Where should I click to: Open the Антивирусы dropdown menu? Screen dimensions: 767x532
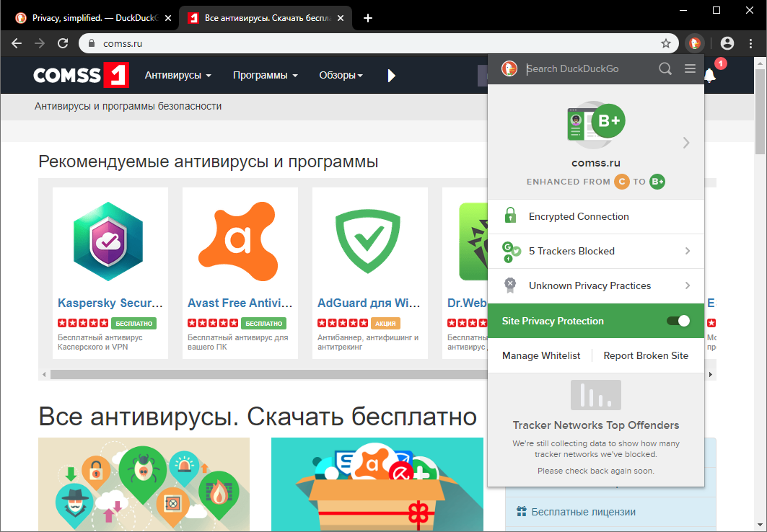(x=178, y=75)
